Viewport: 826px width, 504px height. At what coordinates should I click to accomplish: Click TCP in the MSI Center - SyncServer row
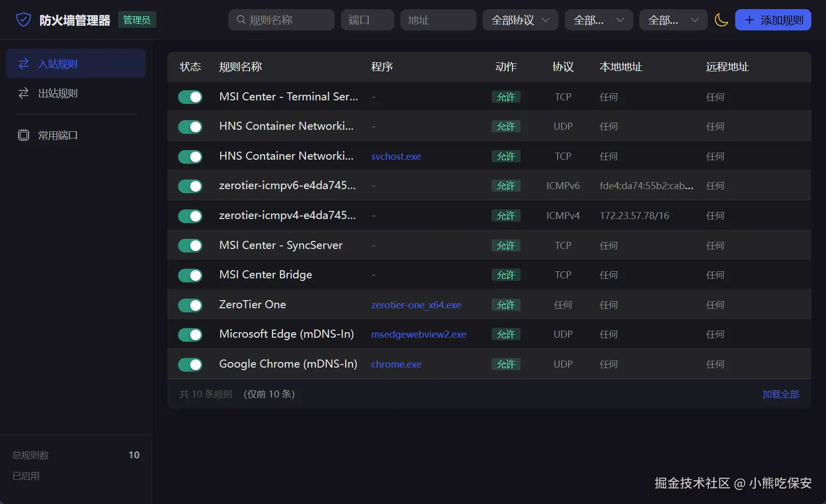[x=563, y=245]
